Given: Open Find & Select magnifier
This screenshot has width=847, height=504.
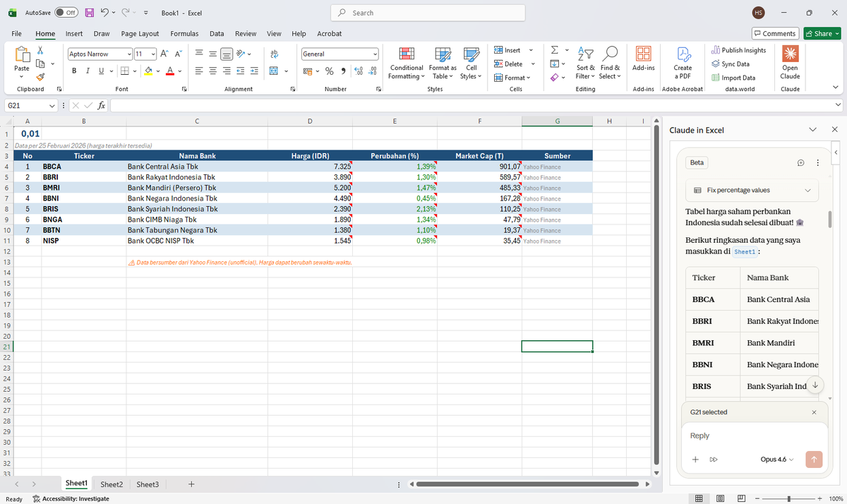Looking at the screenshot, I should 611,64.
